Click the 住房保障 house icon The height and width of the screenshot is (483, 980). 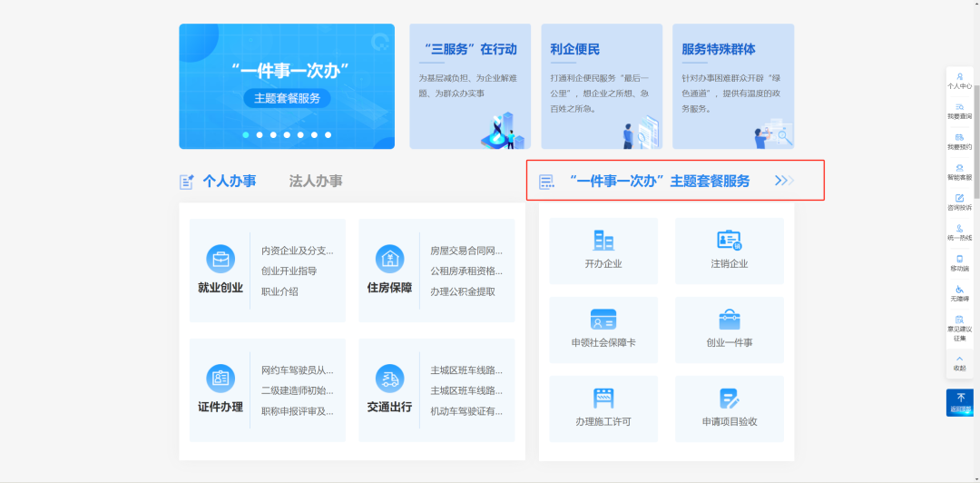[389, 259]
